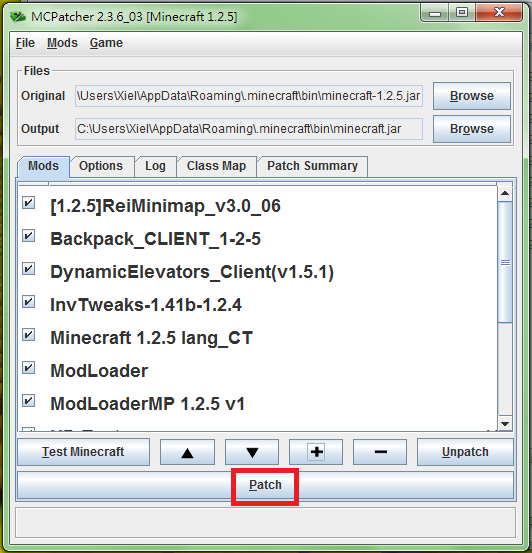Click the Unpatch button
The height and width of the screenshot is (553, 532).
(465, 452)
